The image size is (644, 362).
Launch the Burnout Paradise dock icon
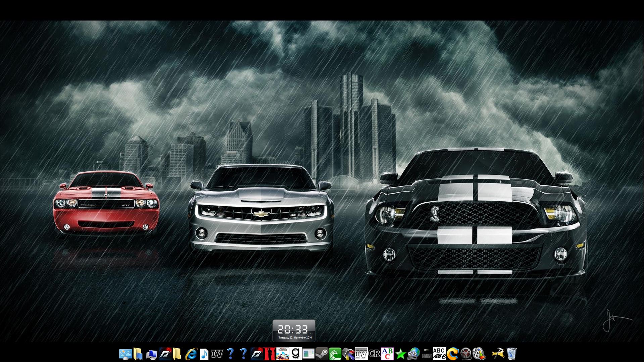283,354
